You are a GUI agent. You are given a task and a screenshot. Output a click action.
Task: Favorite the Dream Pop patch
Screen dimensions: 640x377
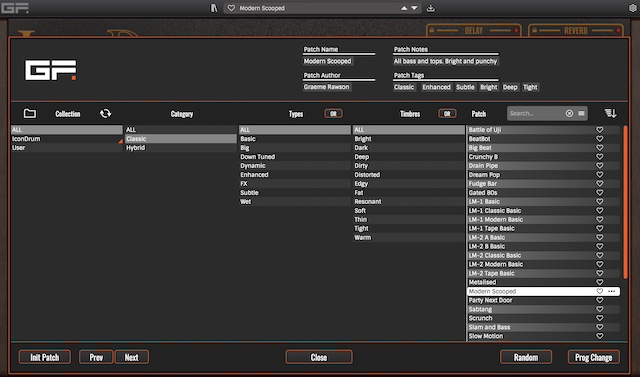click(x=600, y=175)
